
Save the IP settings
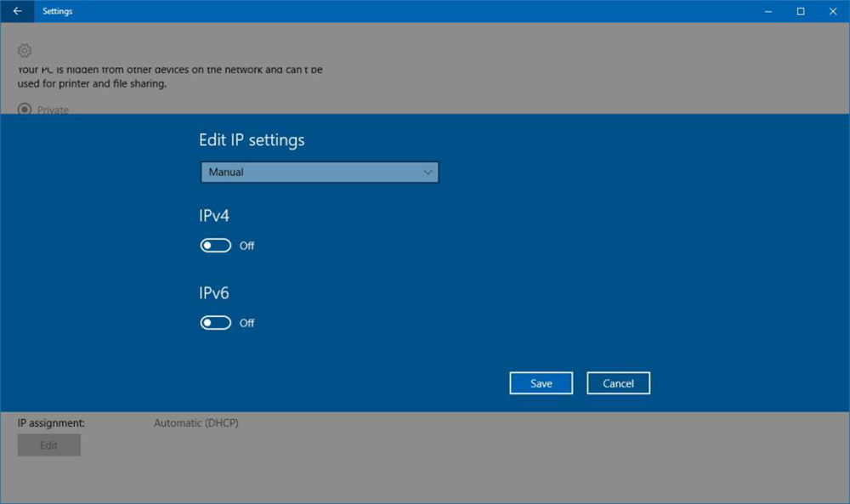[541, 383]
